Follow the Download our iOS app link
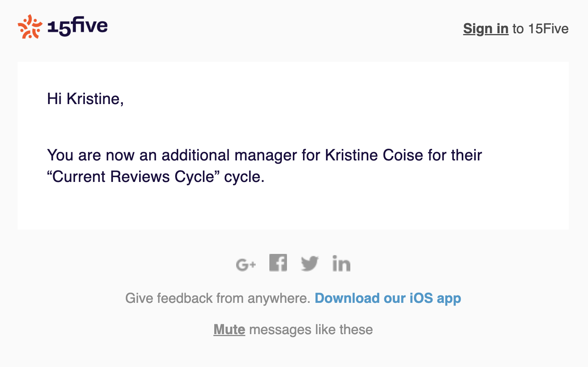 click(x=387, y=298)
